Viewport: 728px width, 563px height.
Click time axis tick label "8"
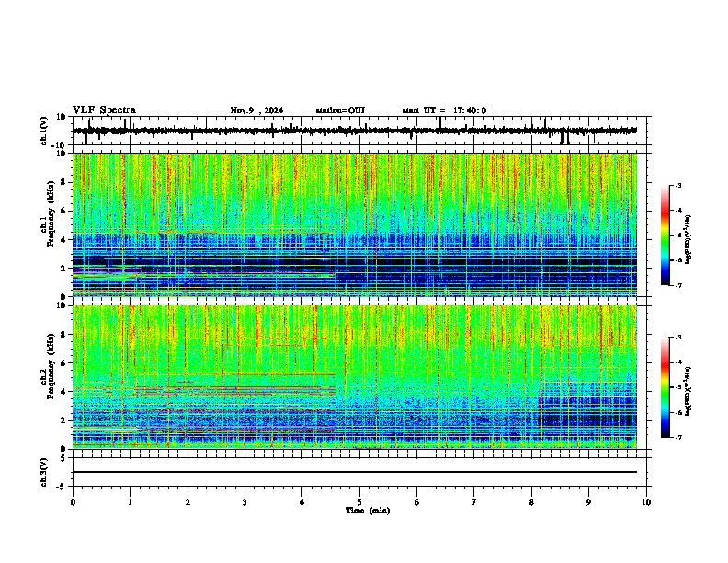click(x=531, y=502)
